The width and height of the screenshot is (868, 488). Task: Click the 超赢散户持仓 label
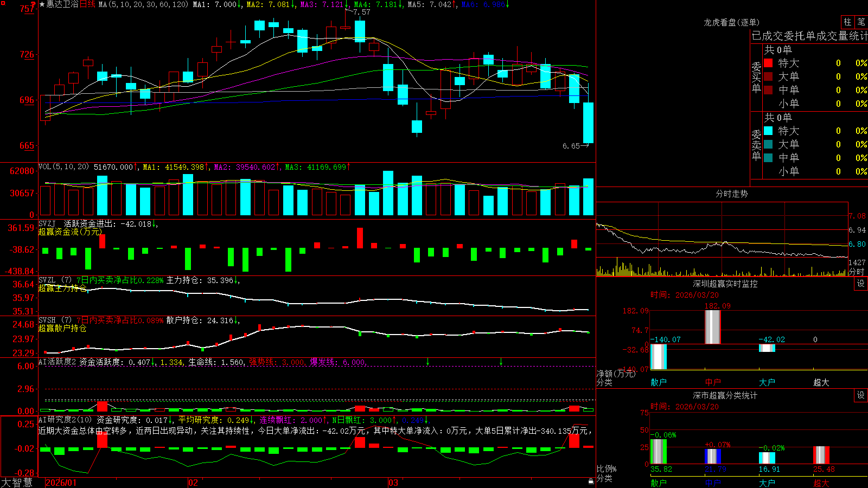click(x=62, y=328)
